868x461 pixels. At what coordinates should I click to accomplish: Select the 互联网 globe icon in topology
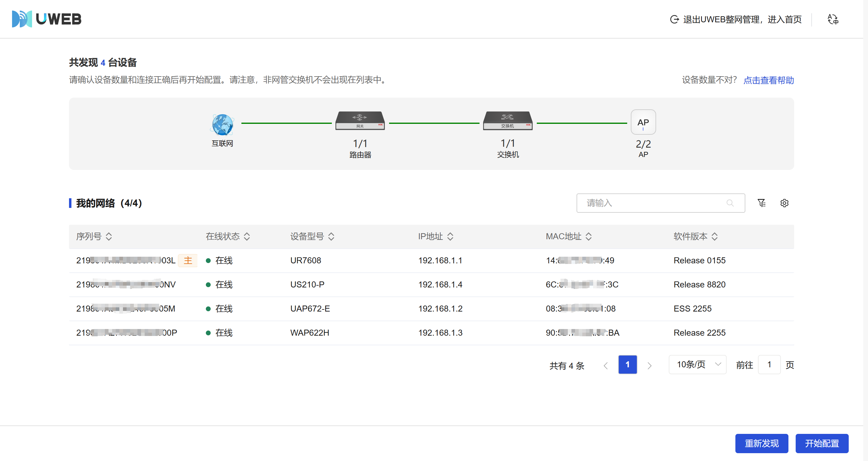coord(222,124)
